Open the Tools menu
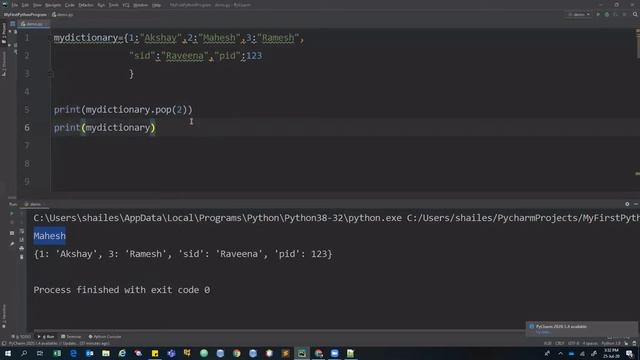The width and height of the screenshot is (640, 360). pos(113,5)
